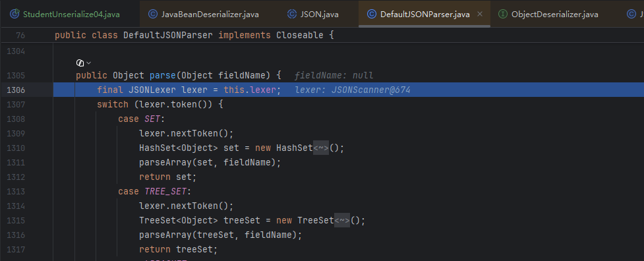The height and width of the screenshot is (261, 644).
Task: Click the StudentUnserialize04.java class icon
Action: (15, 14)
